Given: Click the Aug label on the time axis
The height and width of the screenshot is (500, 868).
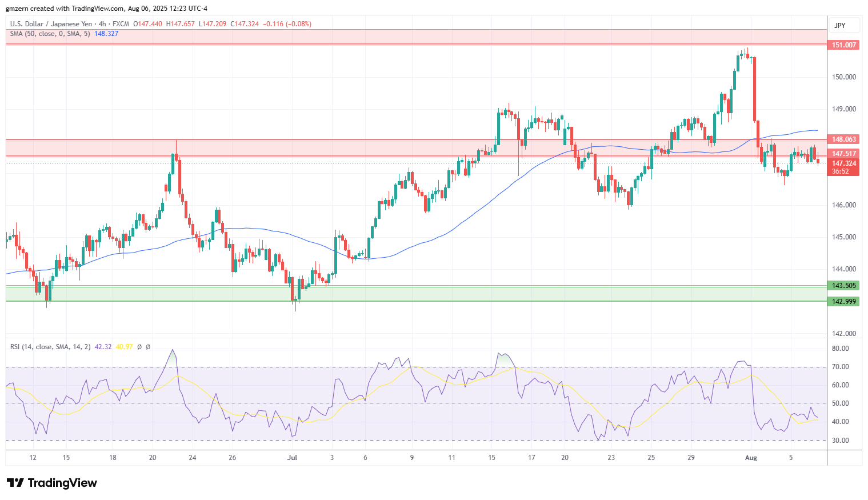Looking at the screenshot, I should coord(751,458).
